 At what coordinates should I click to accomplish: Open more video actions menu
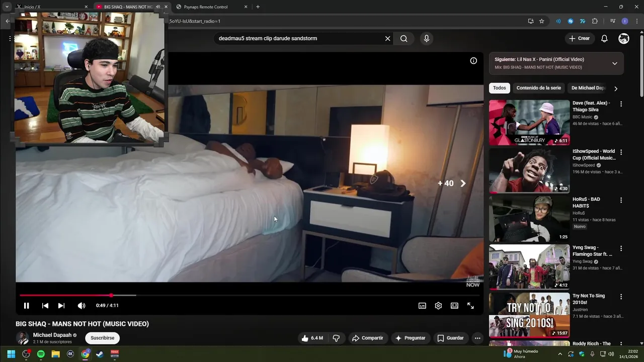pos(477,338)
